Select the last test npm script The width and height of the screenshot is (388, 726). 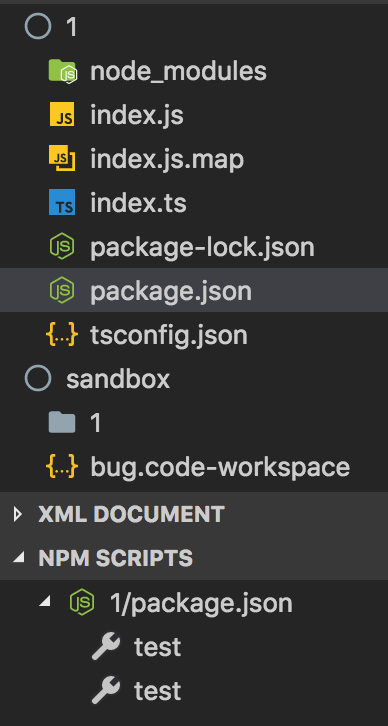tap(157, 691)
